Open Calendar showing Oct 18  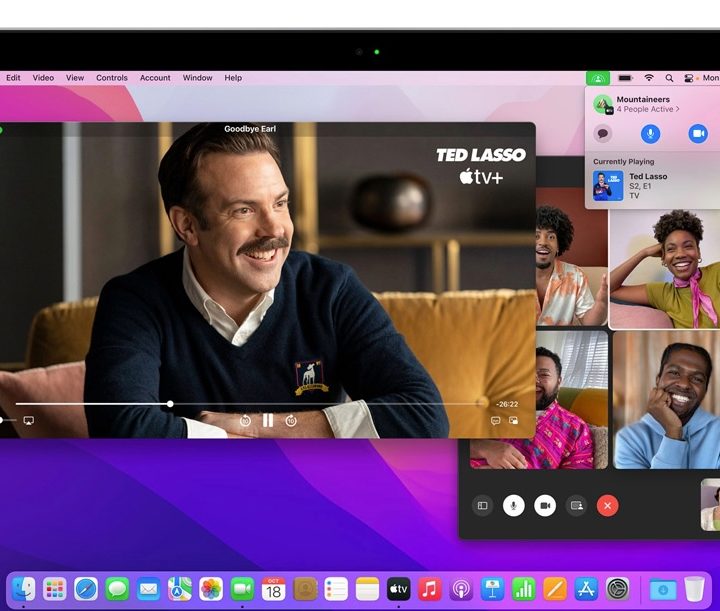pos(274,589)
